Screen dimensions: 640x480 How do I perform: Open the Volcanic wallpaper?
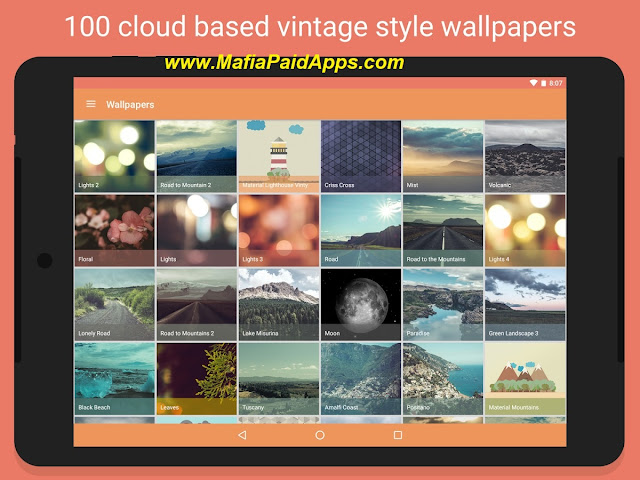[x=525, y=156]
